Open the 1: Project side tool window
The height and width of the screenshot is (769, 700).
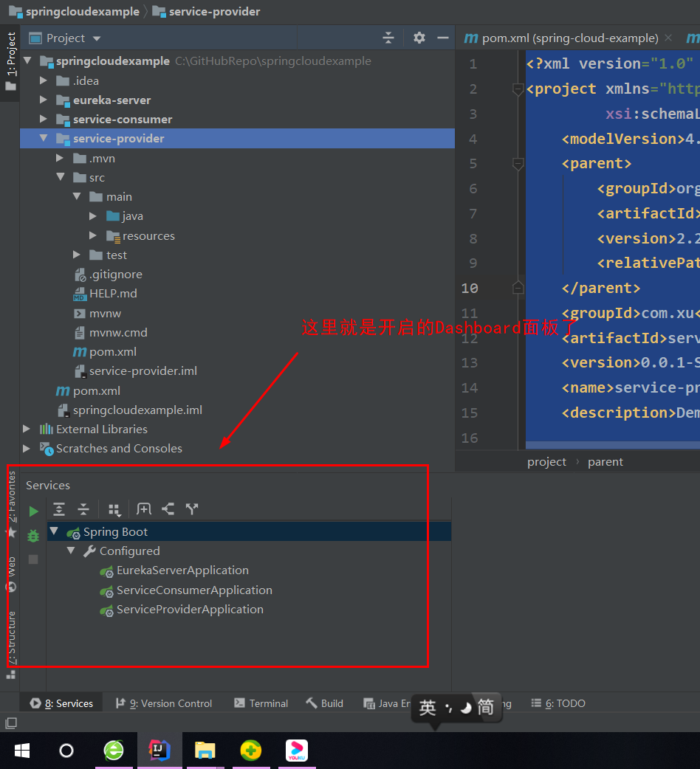tap(11, 61)
